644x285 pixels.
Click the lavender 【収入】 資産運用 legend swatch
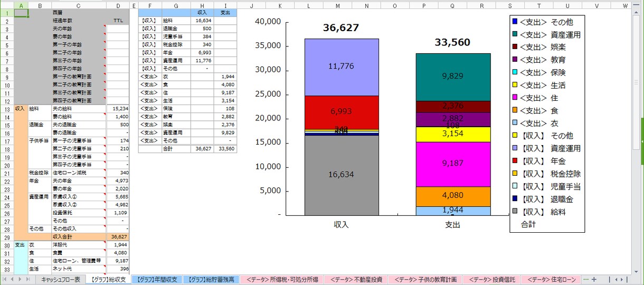pyautogui.click(x=515, y=149)
